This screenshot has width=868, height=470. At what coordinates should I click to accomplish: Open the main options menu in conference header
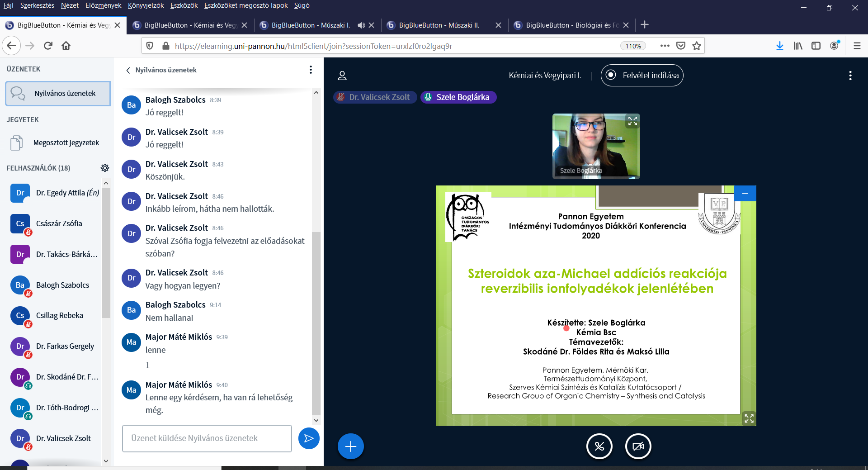click(850, 76)
